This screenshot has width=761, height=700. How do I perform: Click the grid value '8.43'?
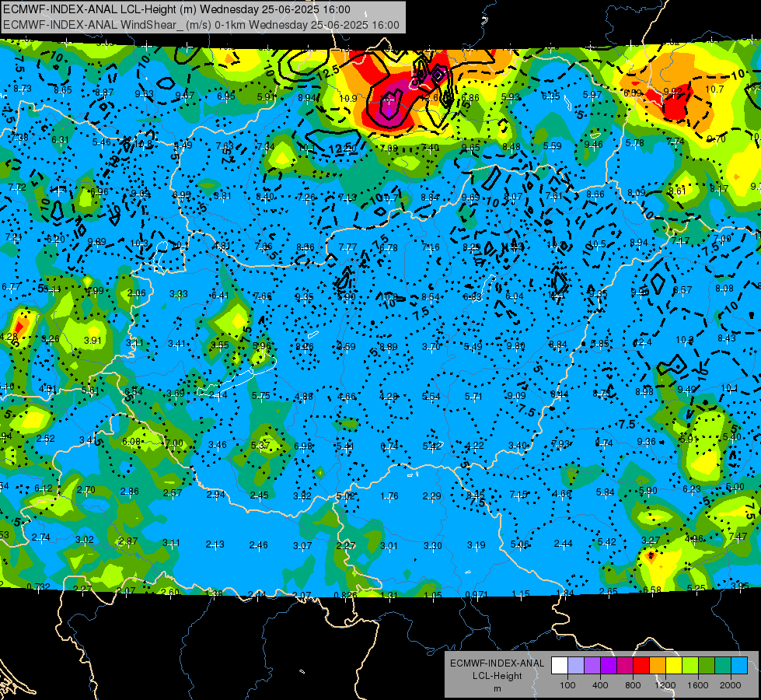727,338
